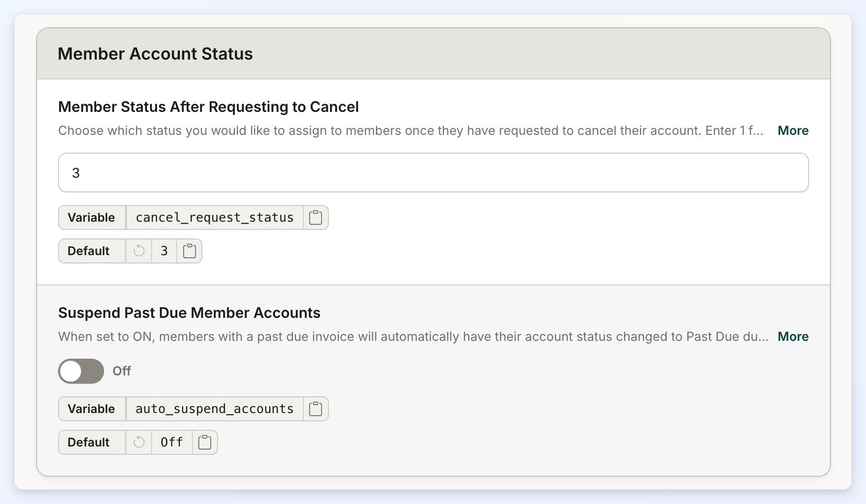Image resolution: width=866 pixels, height=504 pixels.
Task: Click the Member Account Status heading
Action: (155, 54)
